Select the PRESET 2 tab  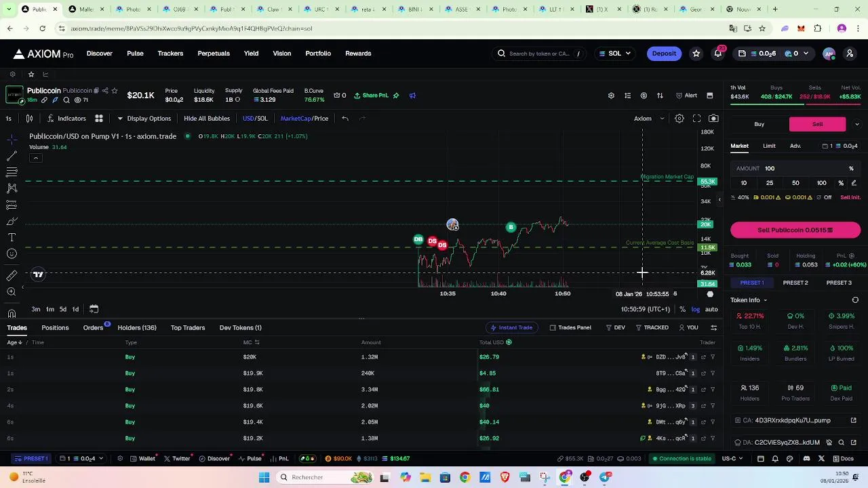coord(795,283)
